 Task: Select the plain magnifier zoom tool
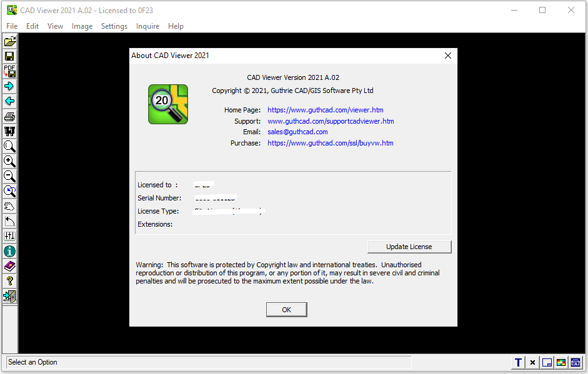10,147
